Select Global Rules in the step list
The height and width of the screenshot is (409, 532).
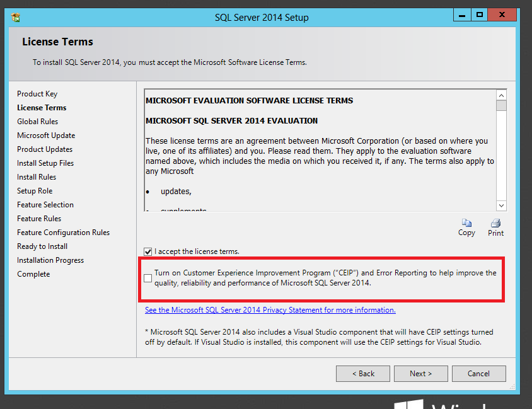coord(37,122)
